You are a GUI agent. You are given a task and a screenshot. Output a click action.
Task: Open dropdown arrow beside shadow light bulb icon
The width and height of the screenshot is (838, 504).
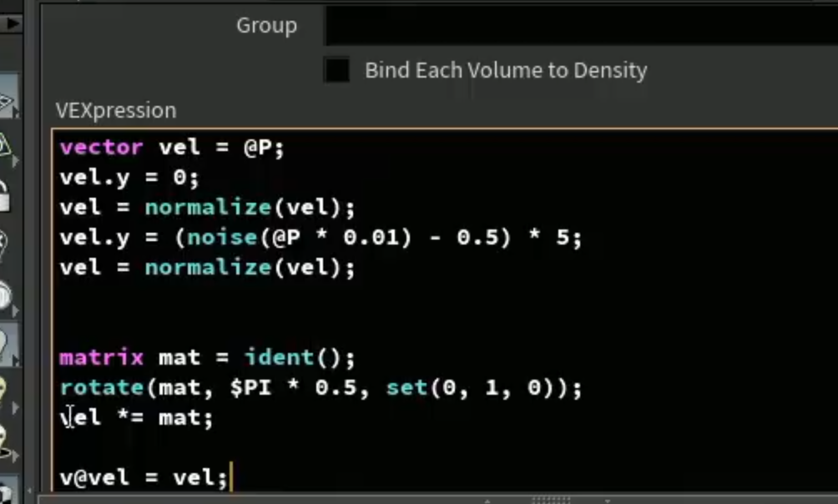[15, 456]
